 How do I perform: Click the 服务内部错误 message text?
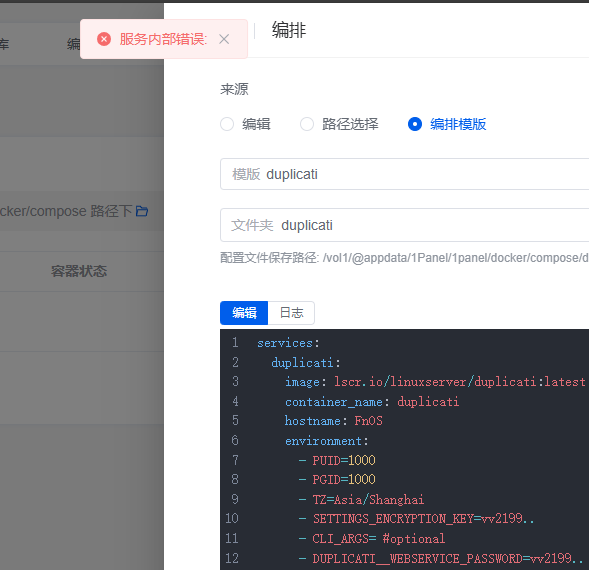163,39
